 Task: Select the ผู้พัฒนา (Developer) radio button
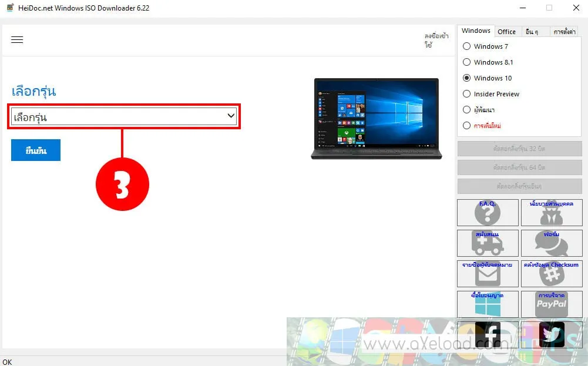point(466,109)
